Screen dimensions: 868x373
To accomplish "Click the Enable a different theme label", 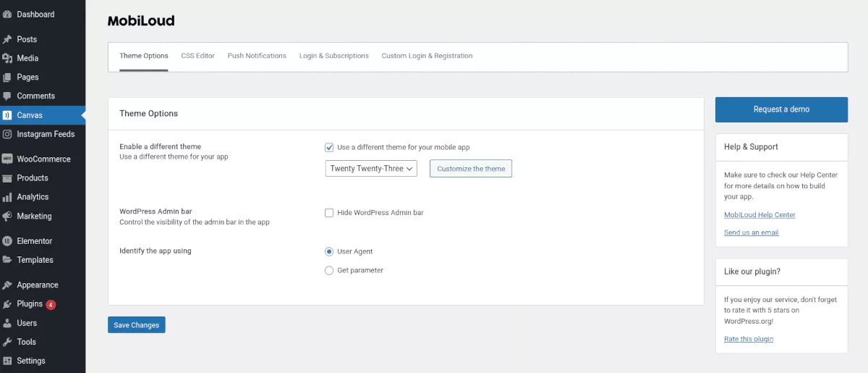I will [160, 147].
